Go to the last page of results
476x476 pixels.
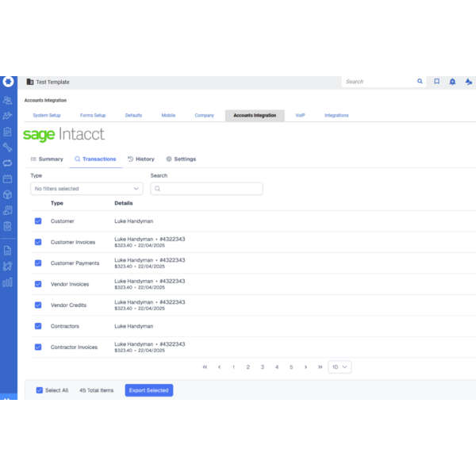[321, 367]
